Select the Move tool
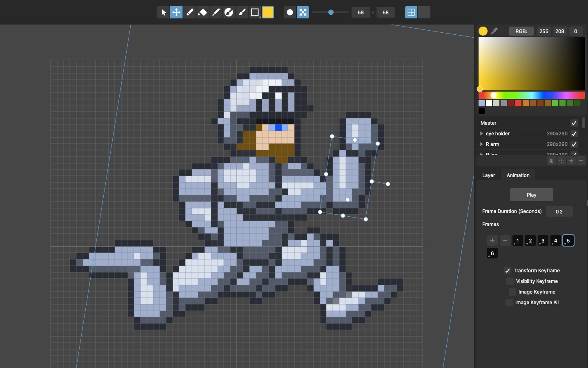The width and height of the screenshot is (588, 368). click(176, 12)
